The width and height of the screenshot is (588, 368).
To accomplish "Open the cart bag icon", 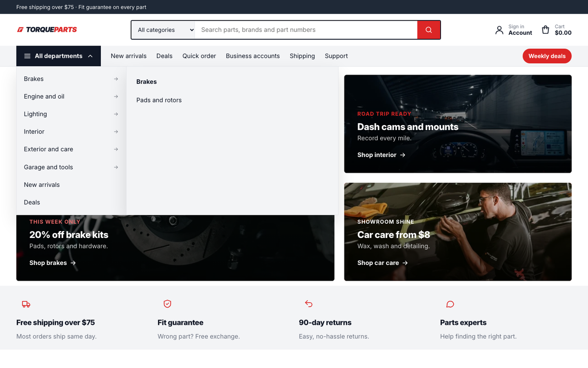I will [545, 30].
